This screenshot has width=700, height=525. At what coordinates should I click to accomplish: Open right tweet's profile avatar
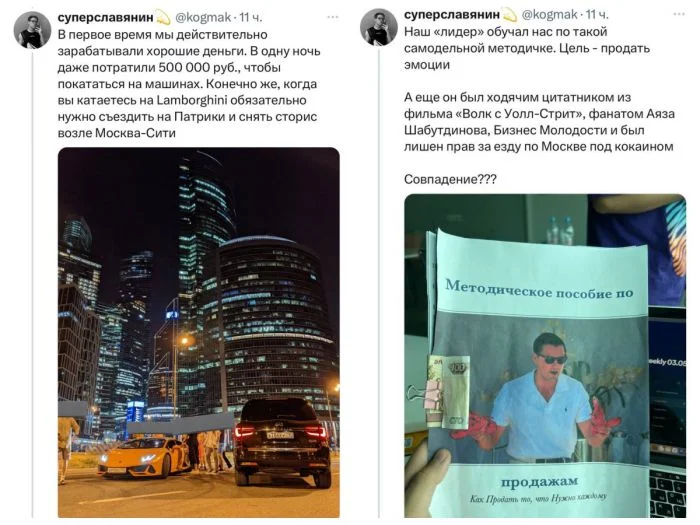tap(379, 27)
